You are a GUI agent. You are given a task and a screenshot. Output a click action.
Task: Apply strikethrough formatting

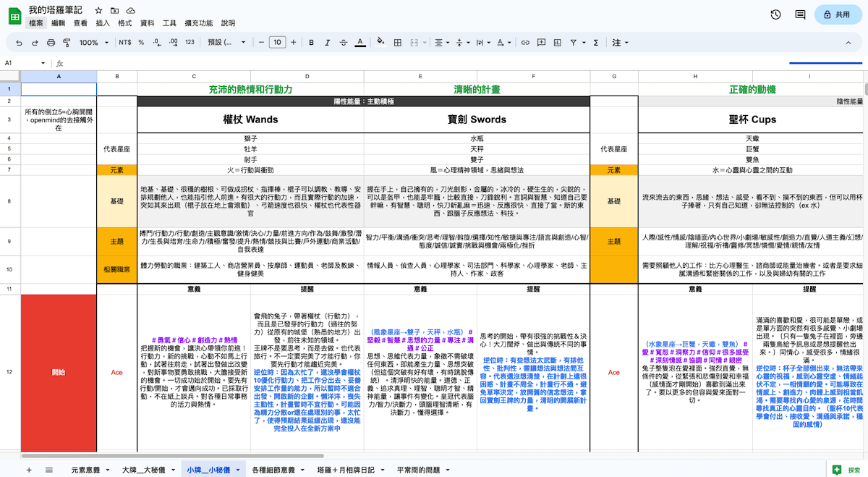point(344,43)
